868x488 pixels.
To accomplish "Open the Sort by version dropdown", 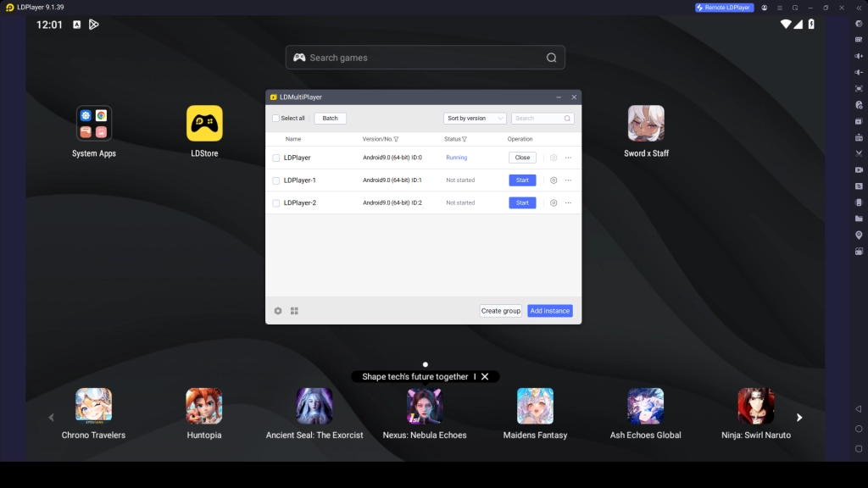I will pos(475,119).
